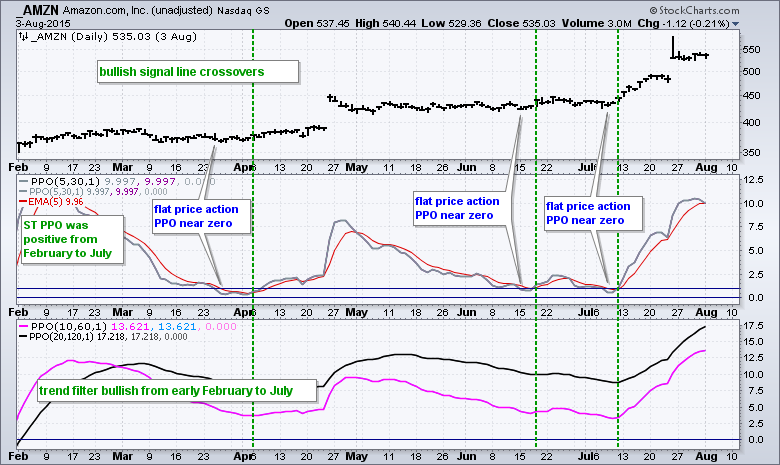Image resolution: width=780 pixels, height=465 pixels.
Task: Click the 0.0 axis label in the bottom panel
Action: tap(755, 440)
